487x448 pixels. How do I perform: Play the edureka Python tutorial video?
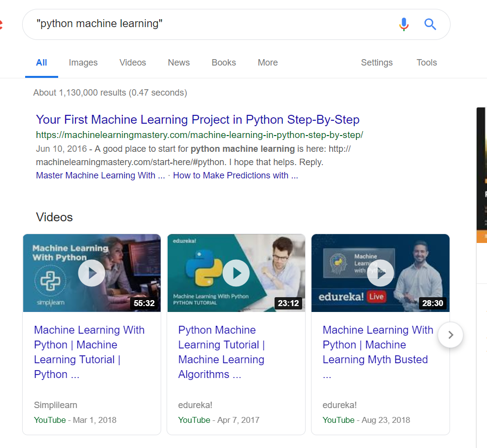pyautogui.click(x=236, y=273)
